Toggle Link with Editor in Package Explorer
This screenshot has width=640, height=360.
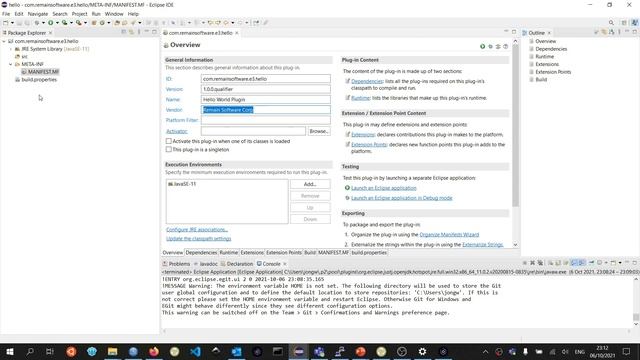(131, 32)
